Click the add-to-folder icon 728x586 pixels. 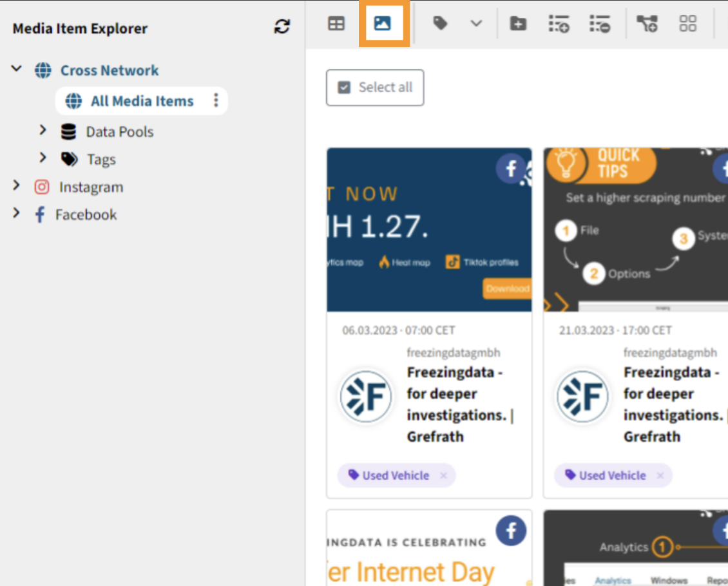518,23
